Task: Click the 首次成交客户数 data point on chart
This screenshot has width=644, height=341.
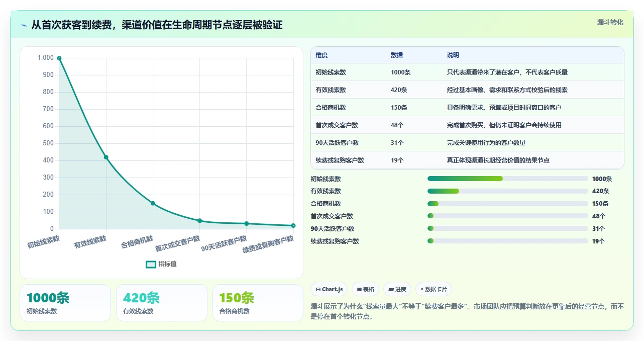Action: click(199, 221)
